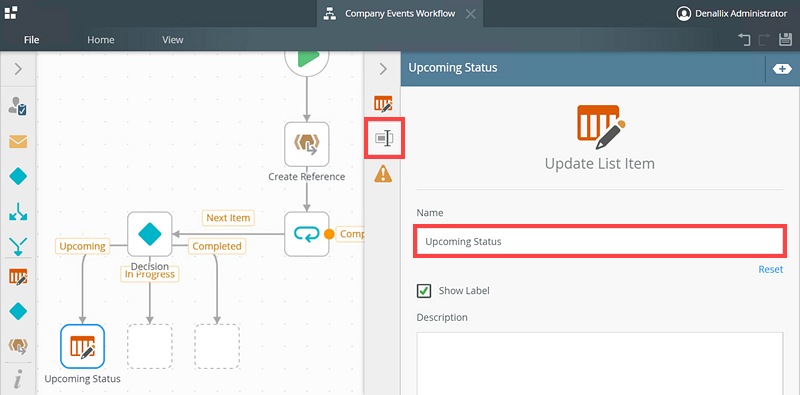Open the Errors tab with warning icon
The width and height of the screenshot is (800, 395).
point(383,174)
